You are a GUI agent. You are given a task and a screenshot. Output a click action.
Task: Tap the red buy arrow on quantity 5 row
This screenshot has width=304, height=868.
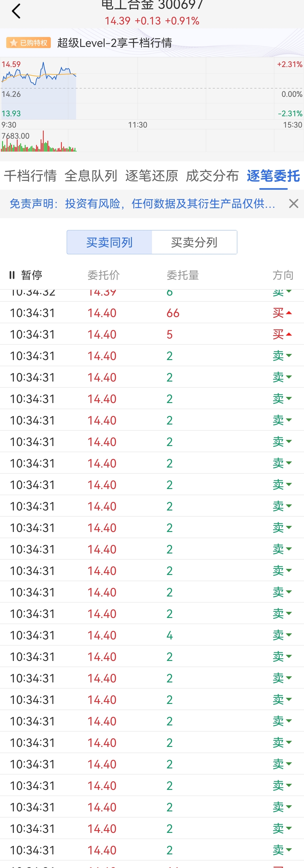pos(289,335)
